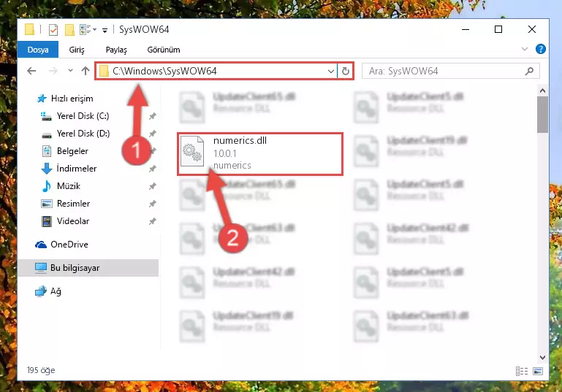Viewport: 562px width, 392px height.
Task: Switch to the Görünüm ribbon tab
Action: coord(164,50)
